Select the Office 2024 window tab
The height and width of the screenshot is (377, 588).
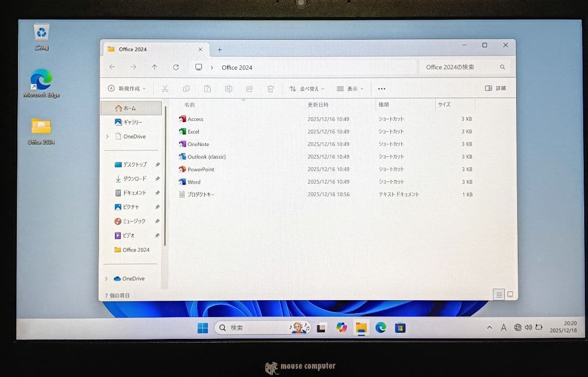pyautogui.click(x=156, y=49)
